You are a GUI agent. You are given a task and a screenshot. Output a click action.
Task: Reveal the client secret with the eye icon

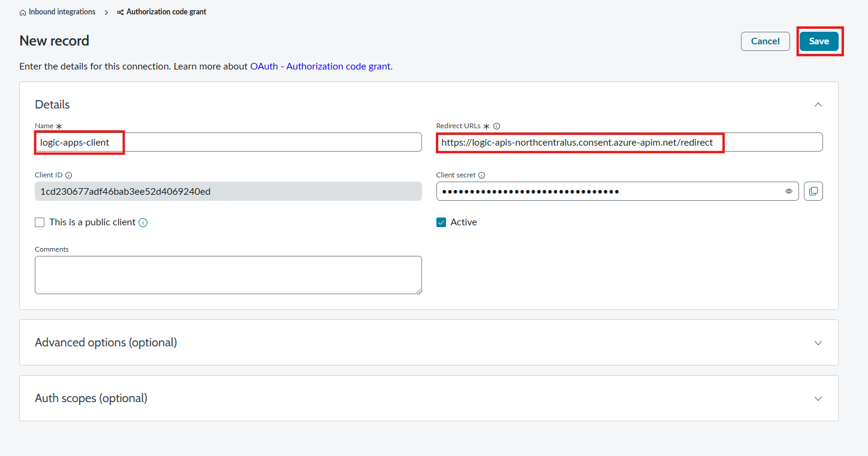pos(788,191)
